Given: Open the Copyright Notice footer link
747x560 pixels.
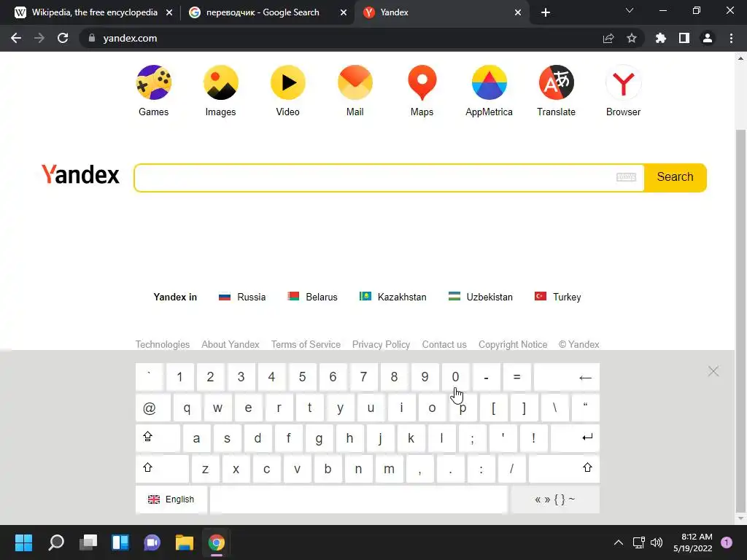Looking at the screenshot, I should 513,344.
